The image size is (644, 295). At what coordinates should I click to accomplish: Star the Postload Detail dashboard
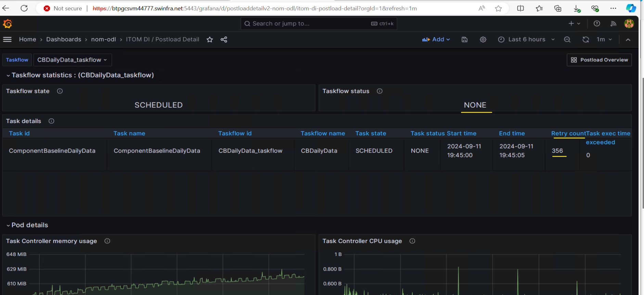point(210,40)
